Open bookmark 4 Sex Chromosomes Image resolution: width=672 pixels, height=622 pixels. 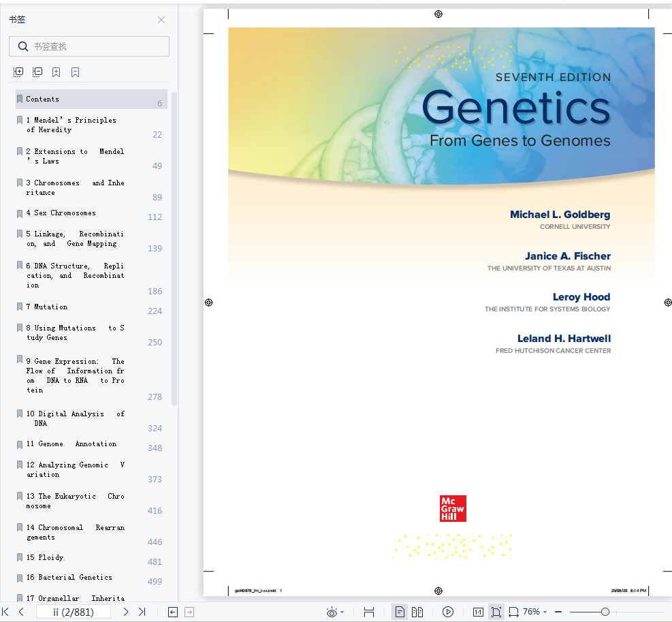tap(91, 213)
